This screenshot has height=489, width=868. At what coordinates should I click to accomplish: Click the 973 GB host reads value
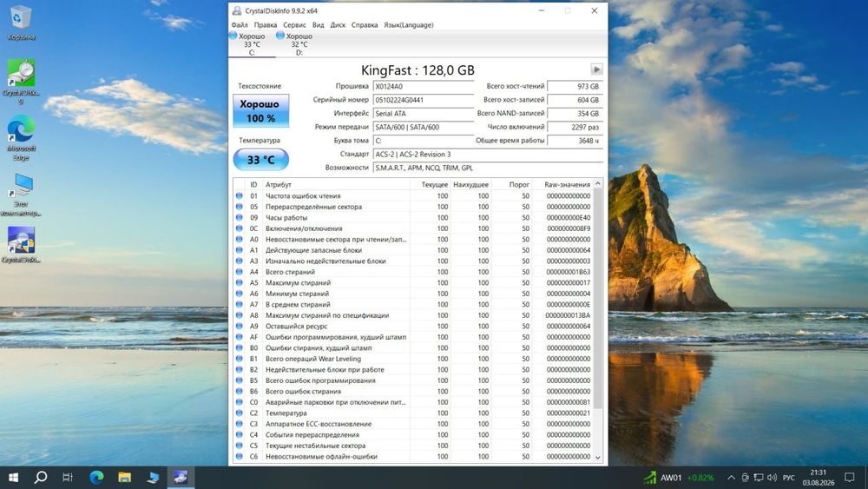point(575,86)
